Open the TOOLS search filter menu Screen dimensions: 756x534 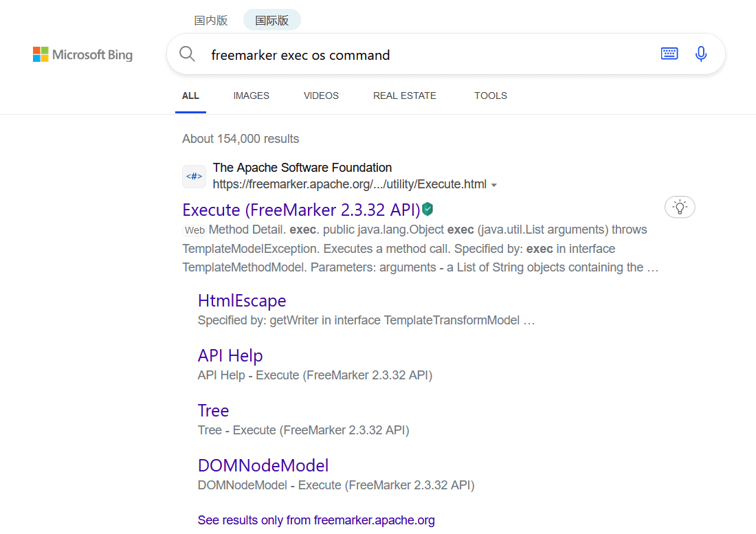(x=490, y=96)
